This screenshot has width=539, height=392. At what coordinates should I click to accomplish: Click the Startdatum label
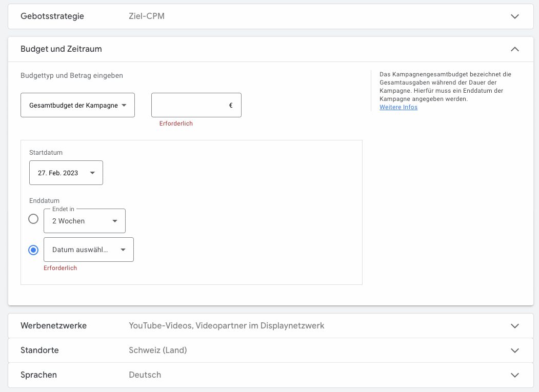[x=46, y=153]
